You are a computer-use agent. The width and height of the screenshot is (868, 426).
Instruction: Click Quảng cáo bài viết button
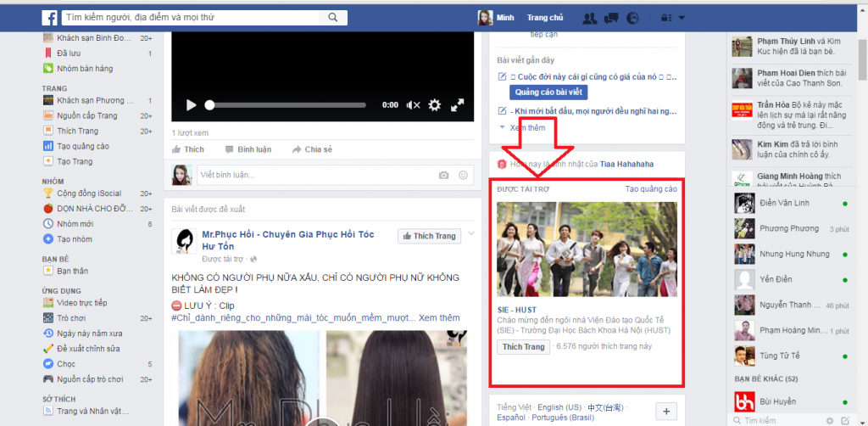pos(548,92)
